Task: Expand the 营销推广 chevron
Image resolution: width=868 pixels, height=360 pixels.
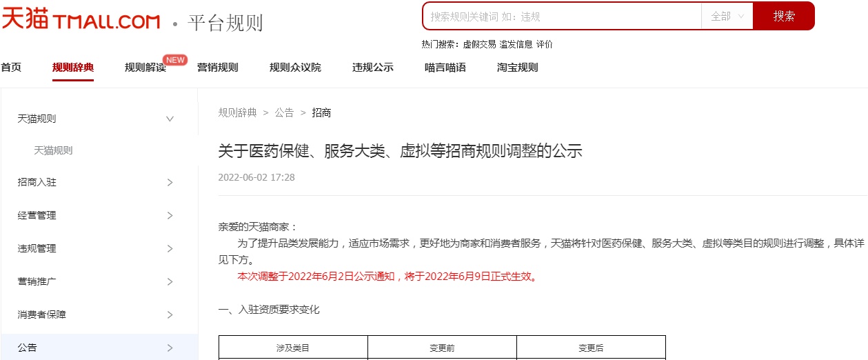Action: point(170,281)
